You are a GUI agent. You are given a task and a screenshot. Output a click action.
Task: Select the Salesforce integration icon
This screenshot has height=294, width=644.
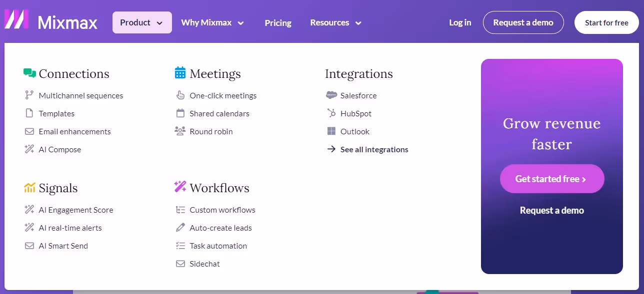pos(331,95)
